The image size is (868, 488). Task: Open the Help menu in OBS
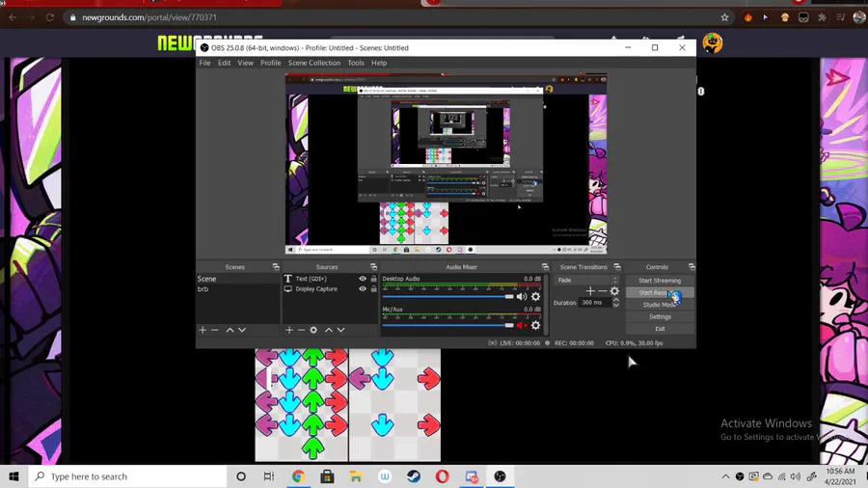coord(379,63)
